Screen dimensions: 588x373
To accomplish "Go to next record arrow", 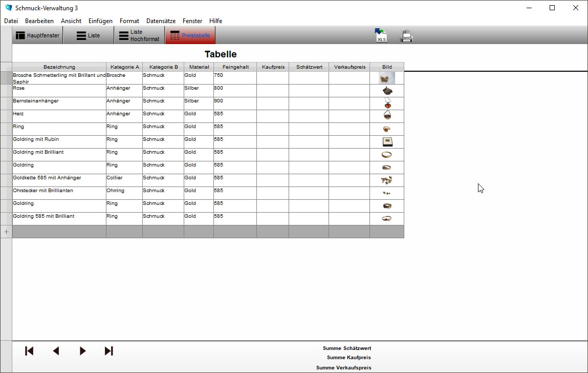I will coord(82,351).
